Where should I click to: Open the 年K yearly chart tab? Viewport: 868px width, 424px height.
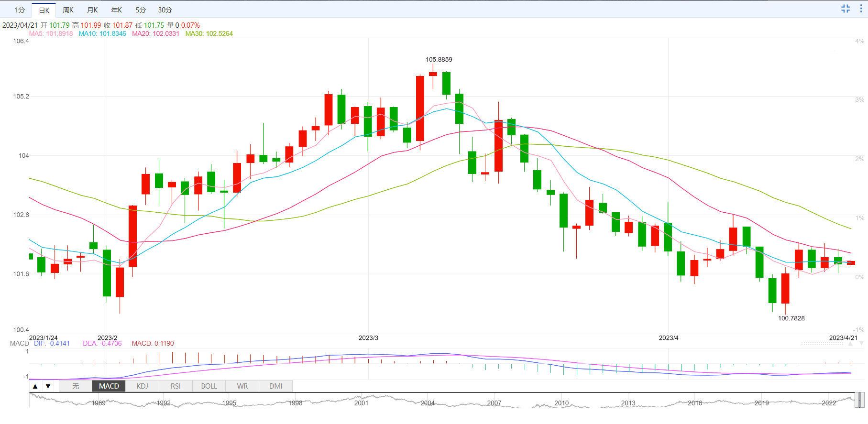117,10
